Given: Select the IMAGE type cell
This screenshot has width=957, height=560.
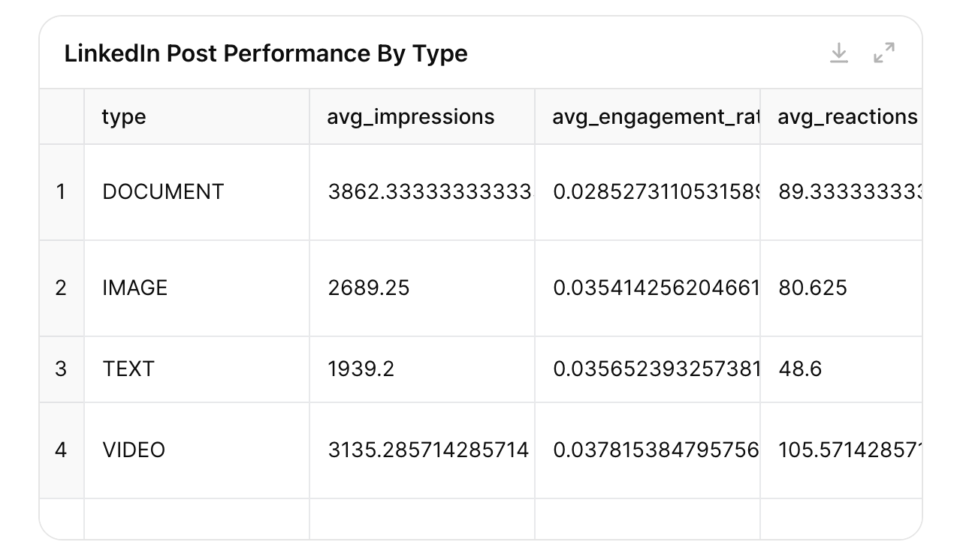Looking at the screenshot, I should [135, 288].
